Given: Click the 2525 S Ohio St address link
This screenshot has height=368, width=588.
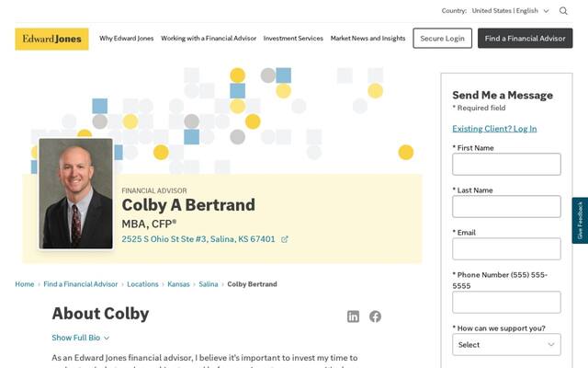Looking at the screenshot, I should pos(198,239).
